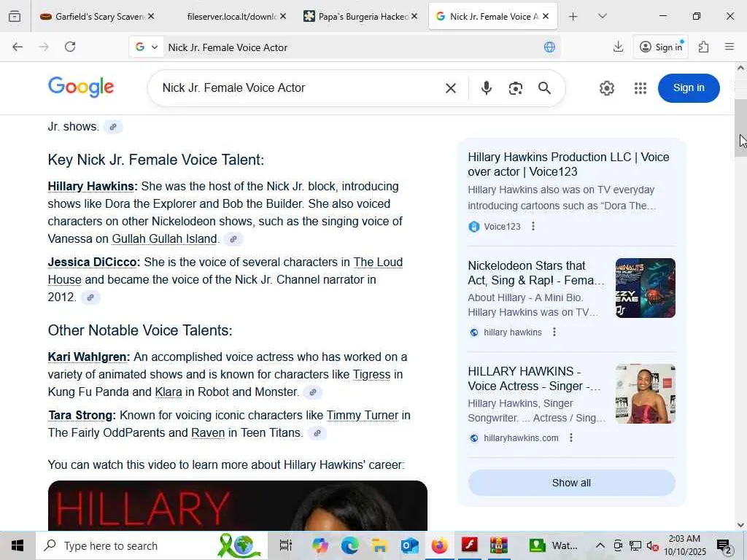Screen dimensions: 747x560
Task: Open Nickelodeon Stars that Act, Sing & Rap result
Action: pyautogui.click(x=535, y=273)
